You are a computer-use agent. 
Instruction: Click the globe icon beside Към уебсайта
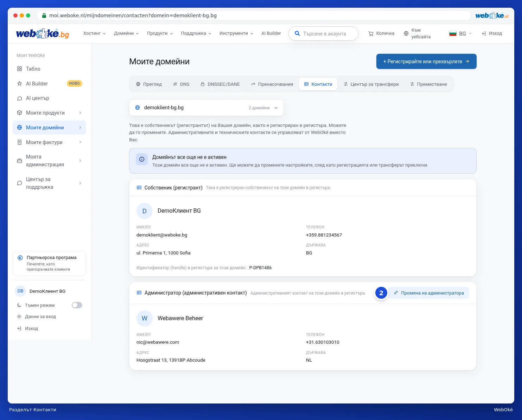pyautogui.click(x=406, y=33)
